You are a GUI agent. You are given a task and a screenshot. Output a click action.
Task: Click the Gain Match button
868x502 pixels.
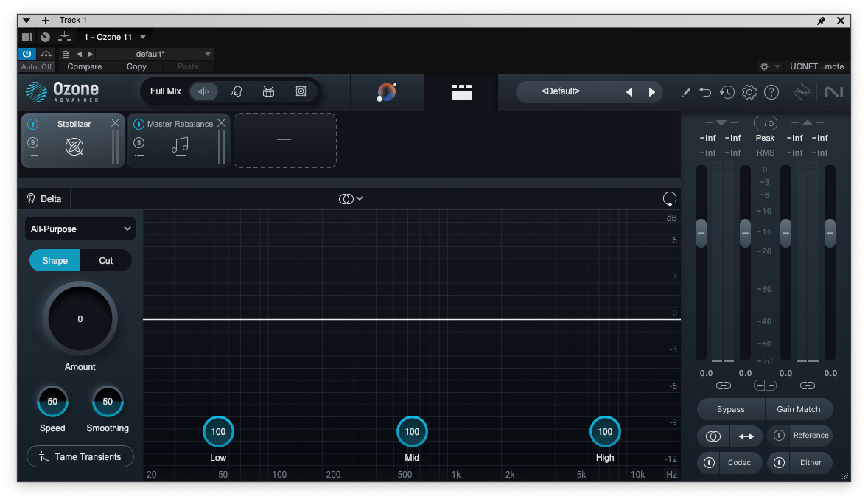tap(798, 409)
